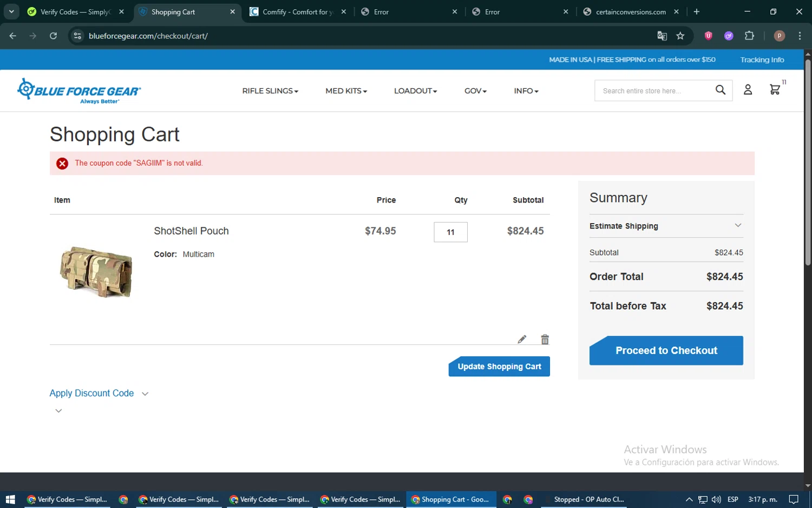812x508 pixels.
Task: Click the $74.95 price text
Action: click(380, 231)
